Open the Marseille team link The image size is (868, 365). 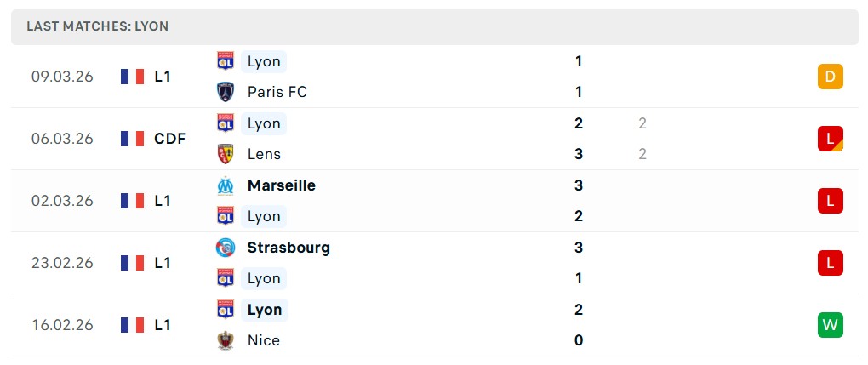(281, 185)
